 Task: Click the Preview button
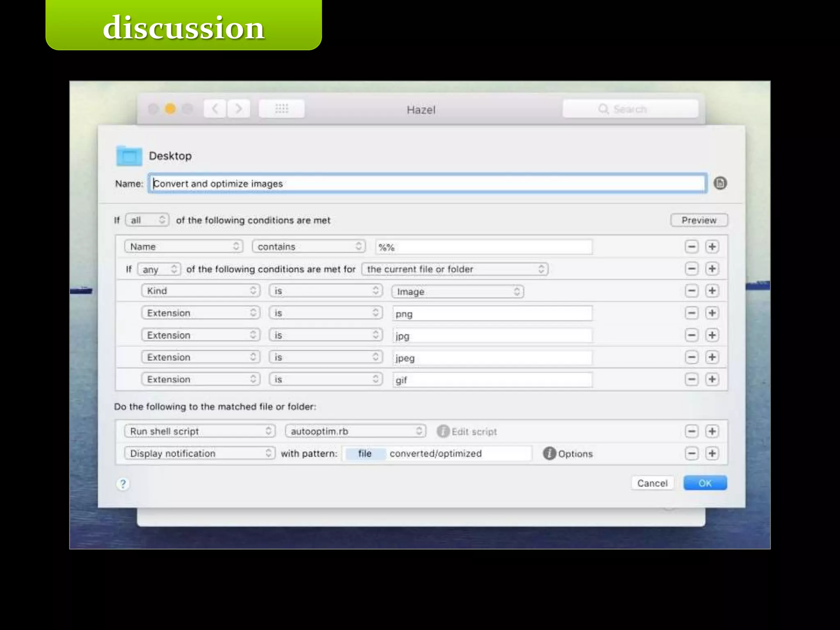pos(699,220)
